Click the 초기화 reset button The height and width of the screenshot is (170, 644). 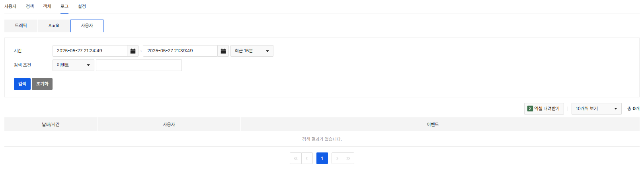pos(42,84)
